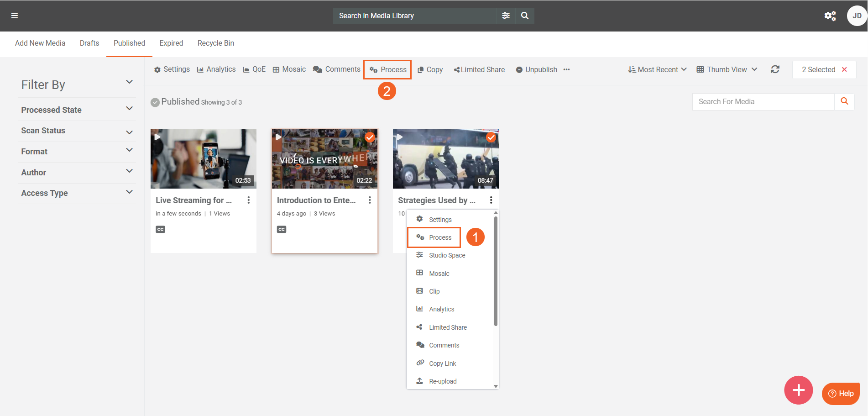The width and height of the screenshot is (868, 416).
Task: Click the red plus add button
Action: (798, 390)
